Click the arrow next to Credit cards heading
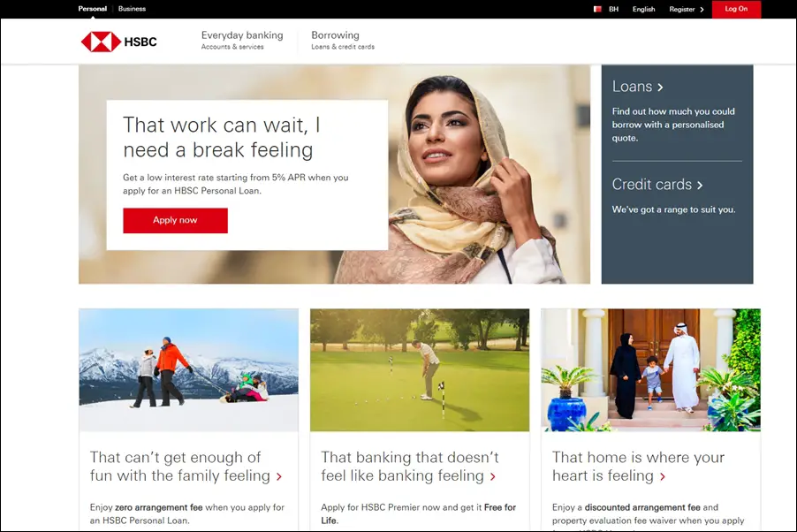Viewport: 797px width, 532px height. pyautogui.click(x=700, y=185)
